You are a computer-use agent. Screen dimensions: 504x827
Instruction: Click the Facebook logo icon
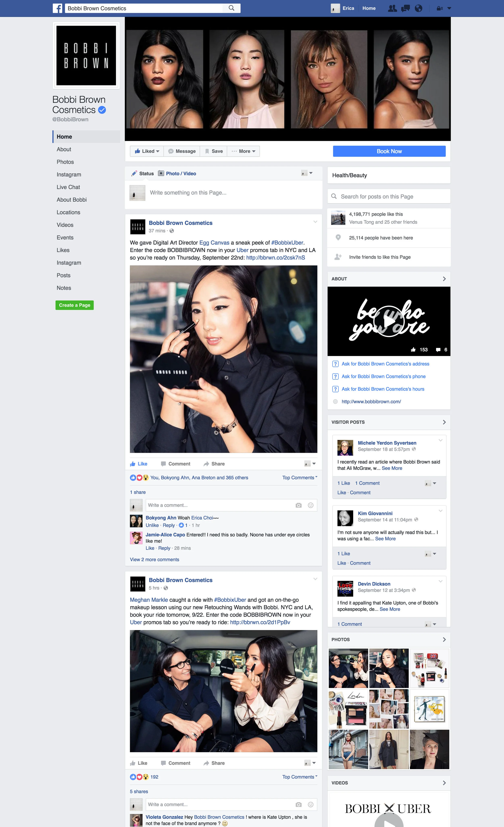pyautogui.click(x=57, y=8)
